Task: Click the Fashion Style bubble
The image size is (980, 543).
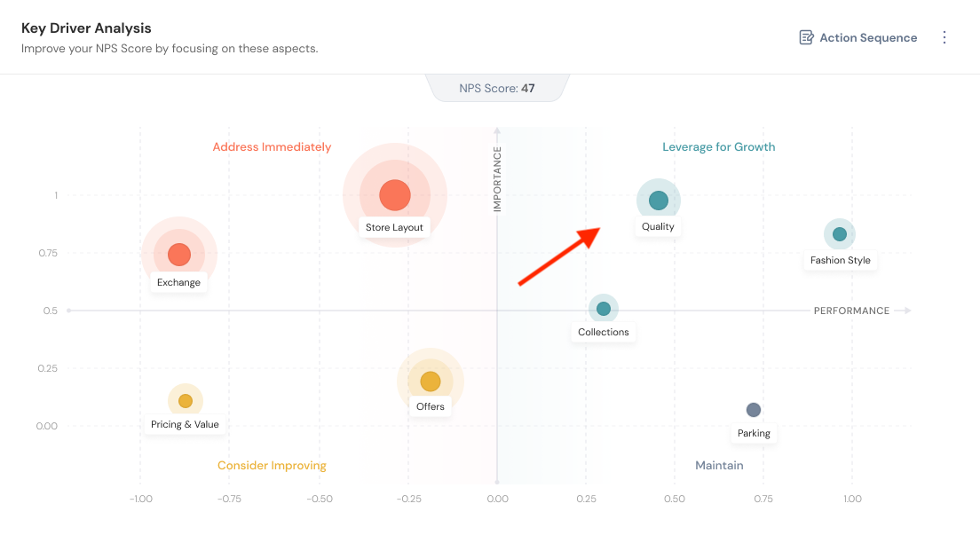Action: [x=840, y=234]
